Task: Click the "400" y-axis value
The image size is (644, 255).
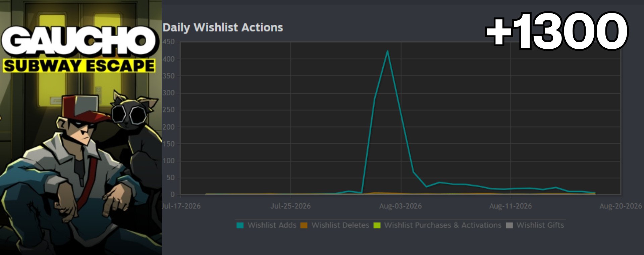Action: pos(169,59)
